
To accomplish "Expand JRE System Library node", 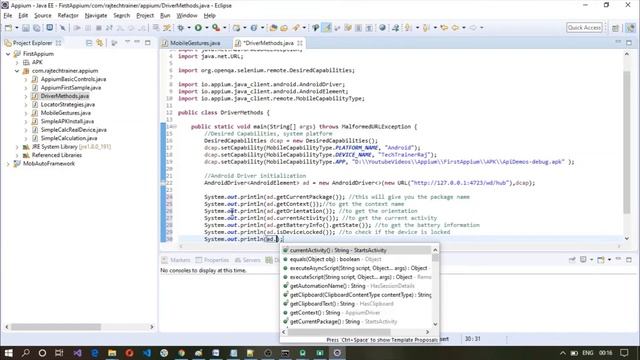I will (17, 147).
